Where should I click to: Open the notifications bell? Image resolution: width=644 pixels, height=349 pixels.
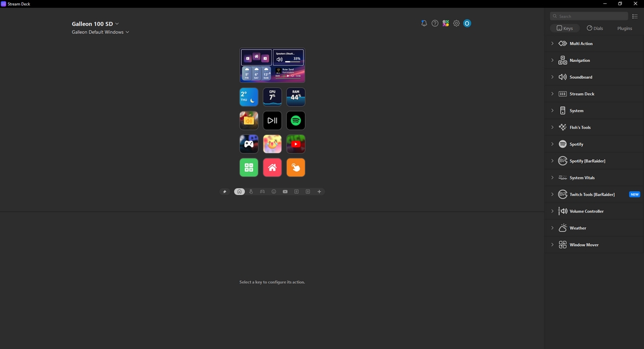(424, 24)
